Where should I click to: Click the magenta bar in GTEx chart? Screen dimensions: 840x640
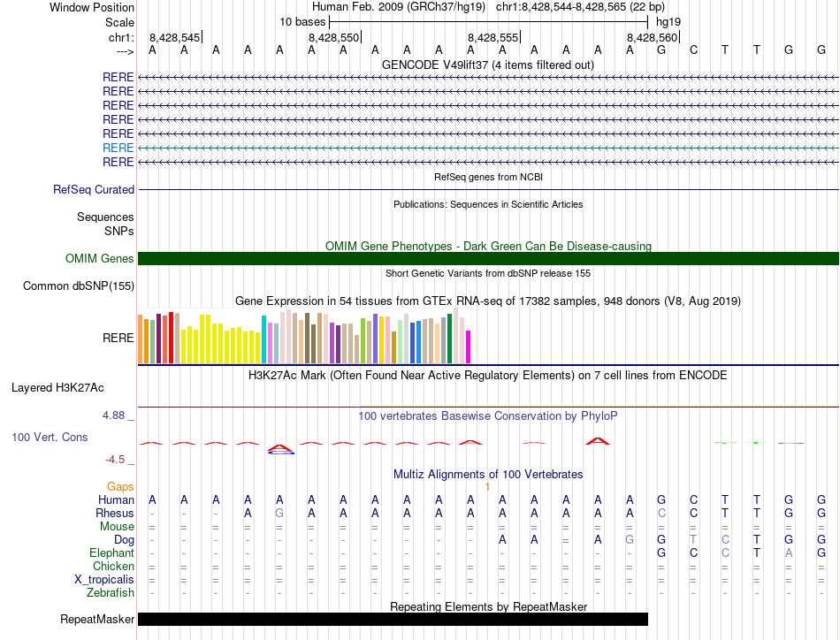[469, 347]
